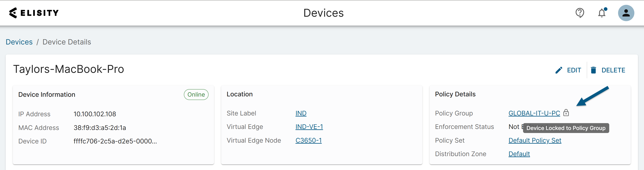Screen dimensions: 644x170
Task: Click the Elisity logo icon
Action: (x=13, y=13)
